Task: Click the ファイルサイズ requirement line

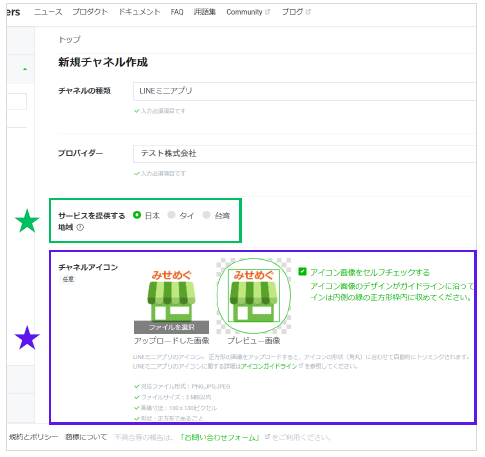Action: 172,397
